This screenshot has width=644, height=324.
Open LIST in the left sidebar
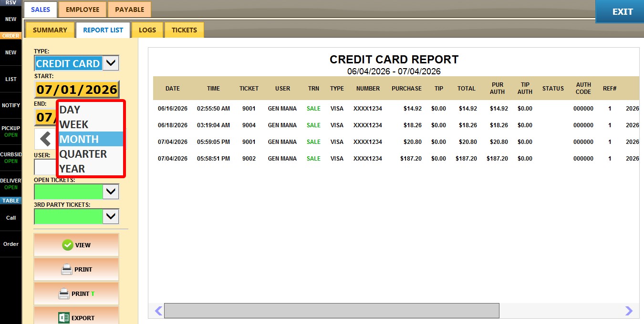tap(10, 79)
